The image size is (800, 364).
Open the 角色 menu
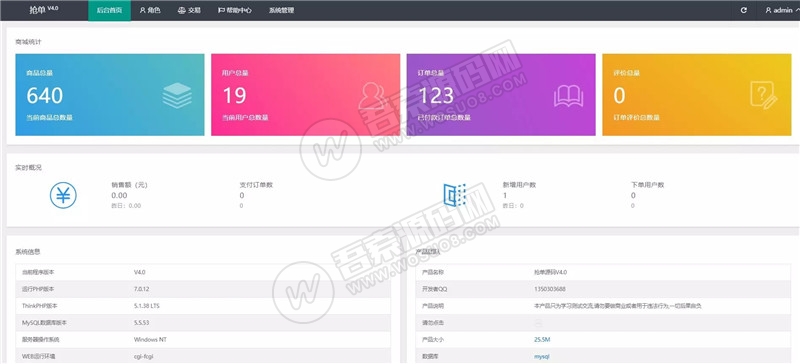pyautogui.click(x=150, y=10)
